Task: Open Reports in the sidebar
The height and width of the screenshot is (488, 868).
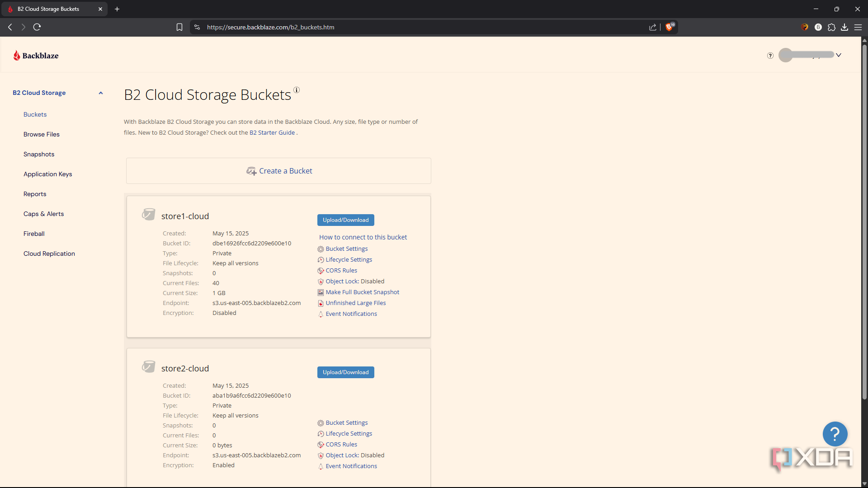Action: coord(35,194)
